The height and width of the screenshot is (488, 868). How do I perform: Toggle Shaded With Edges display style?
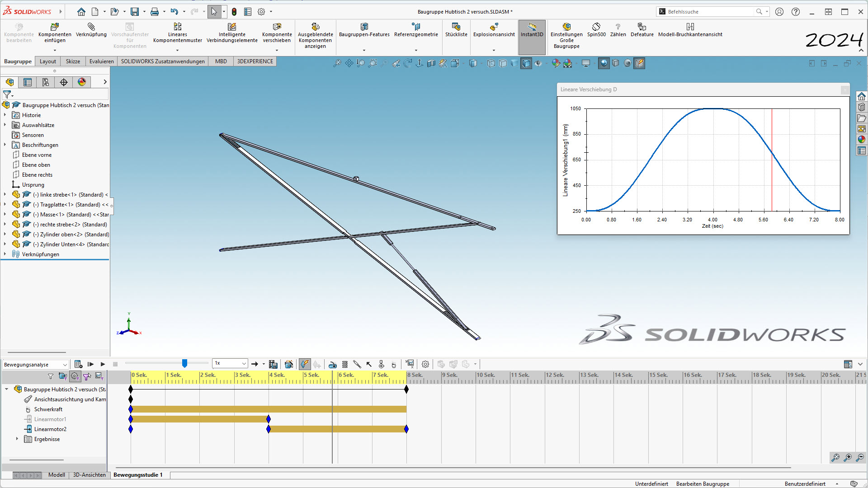tap(526, 63)
